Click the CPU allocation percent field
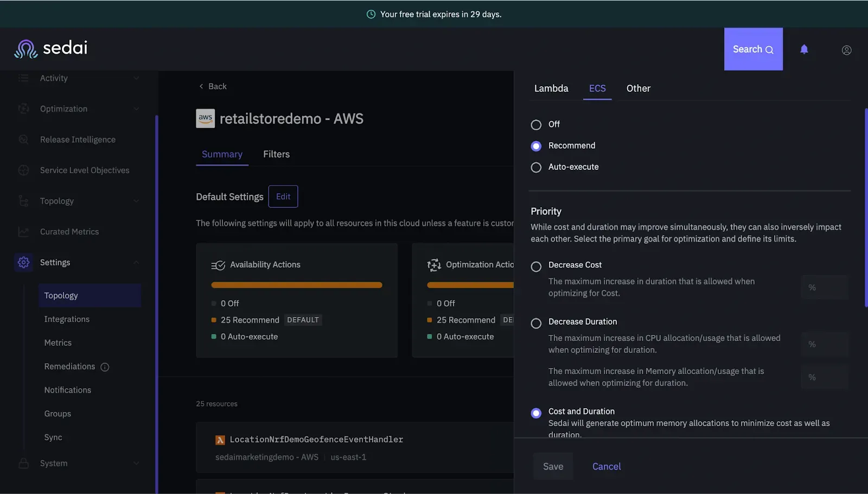The image size is (868, 494). (x=825, y=344)
